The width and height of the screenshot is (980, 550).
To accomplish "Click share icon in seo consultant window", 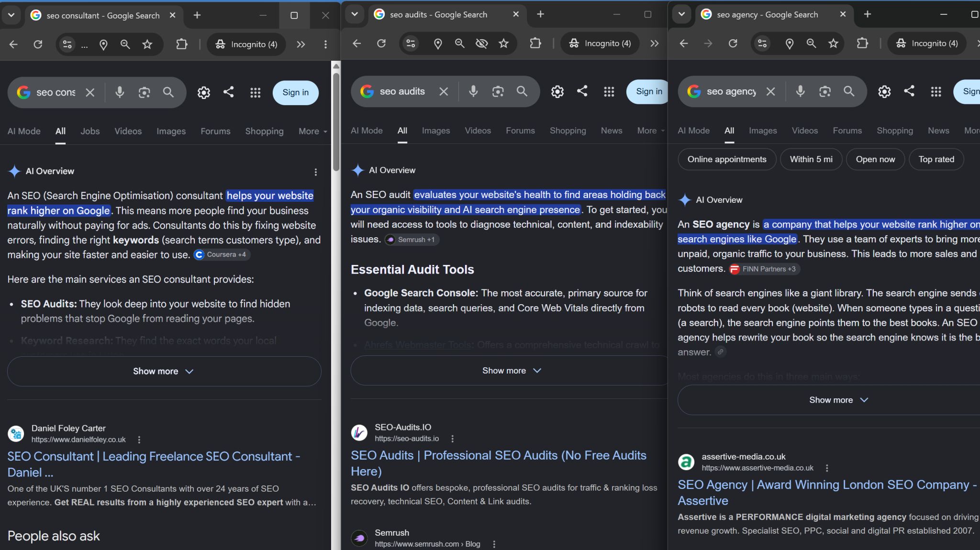I will point(229,92).
